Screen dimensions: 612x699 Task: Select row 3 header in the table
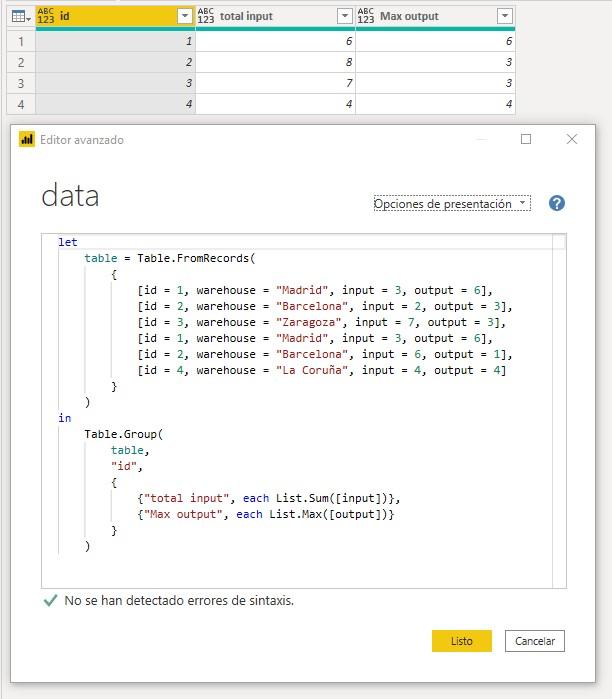[x=20, y=83]
